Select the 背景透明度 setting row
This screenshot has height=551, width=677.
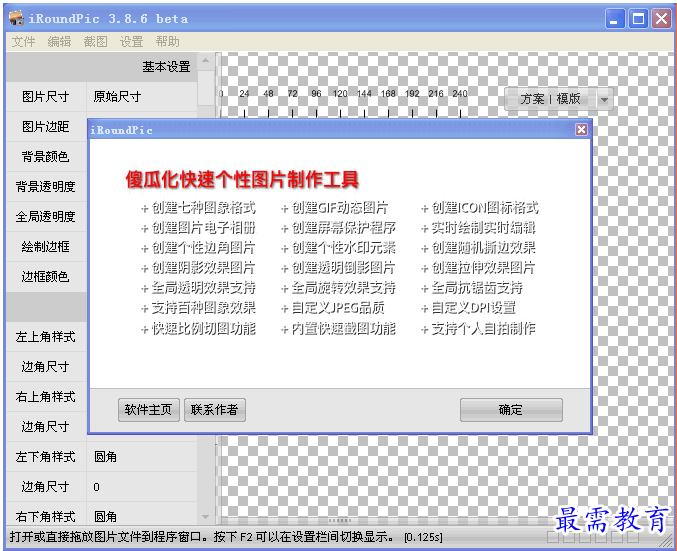tap(46, 187)
